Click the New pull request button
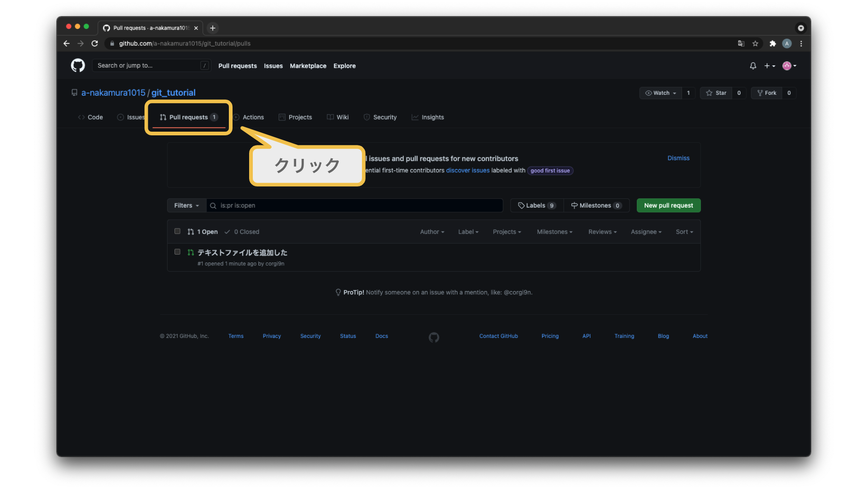This screenshot has width=868, height=488. point(669,205)
